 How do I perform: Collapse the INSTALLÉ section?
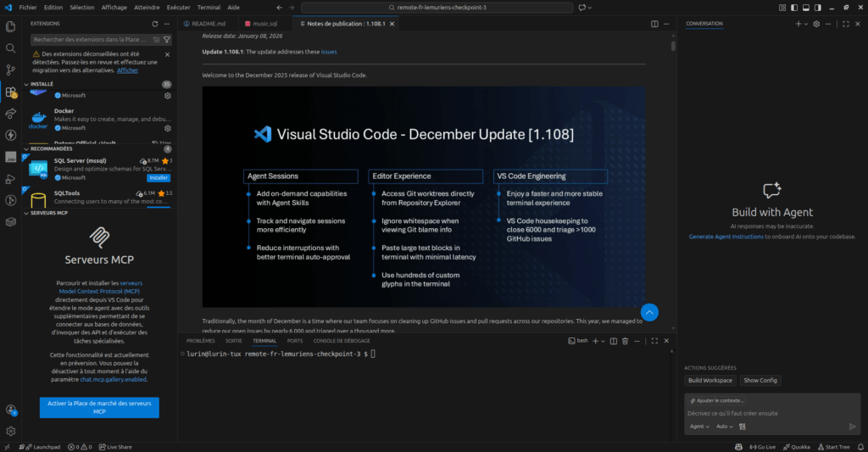point(26,84)
